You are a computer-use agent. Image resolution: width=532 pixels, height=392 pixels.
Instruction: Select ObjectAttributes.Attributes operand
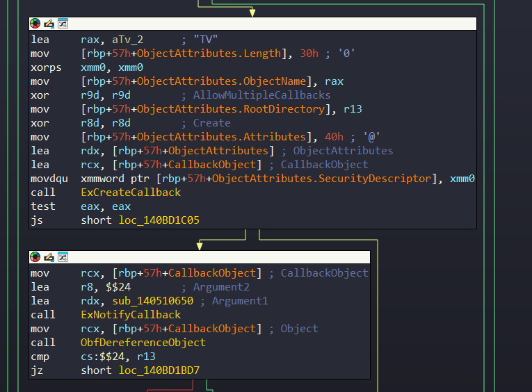point(222,137)
